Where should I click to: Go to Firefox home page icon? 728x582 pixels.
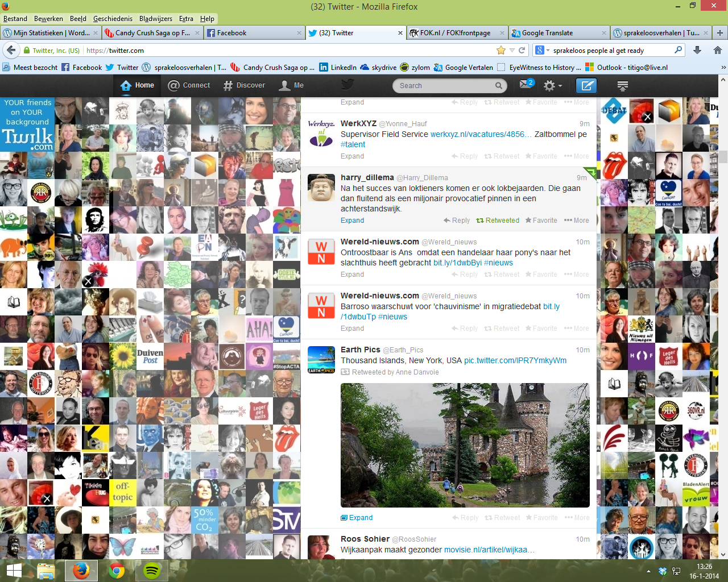pyautogui.click(x=717, y=50)
